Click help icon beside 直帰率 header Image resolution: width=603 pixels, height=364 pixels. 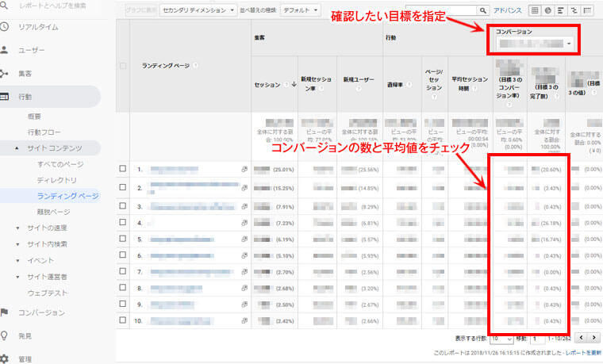(409, 85)
